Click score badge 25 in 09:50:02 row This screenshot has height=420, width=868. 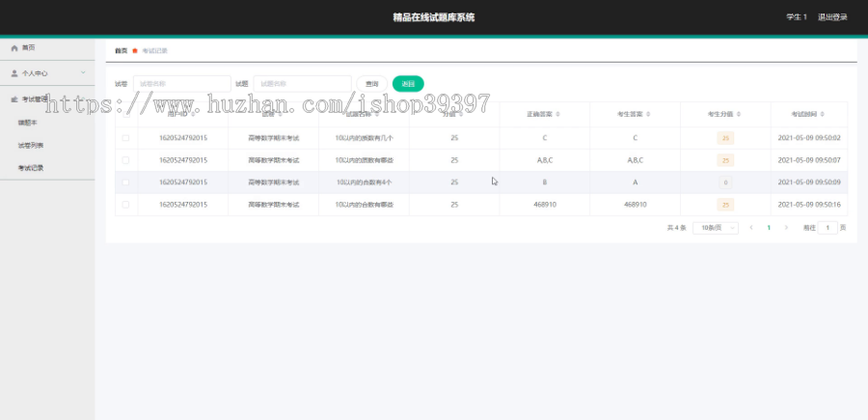coord(725,138)
